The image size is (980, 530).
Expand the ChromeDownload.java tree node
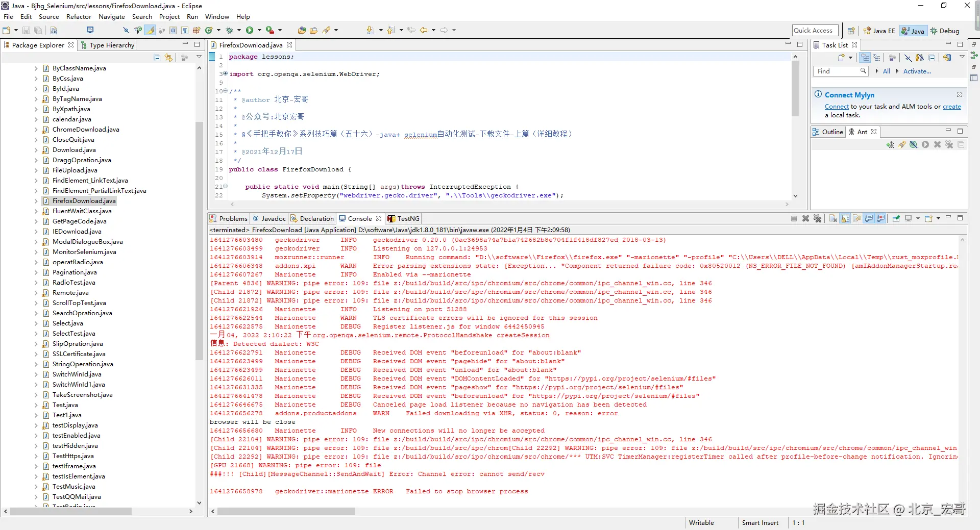36,130
